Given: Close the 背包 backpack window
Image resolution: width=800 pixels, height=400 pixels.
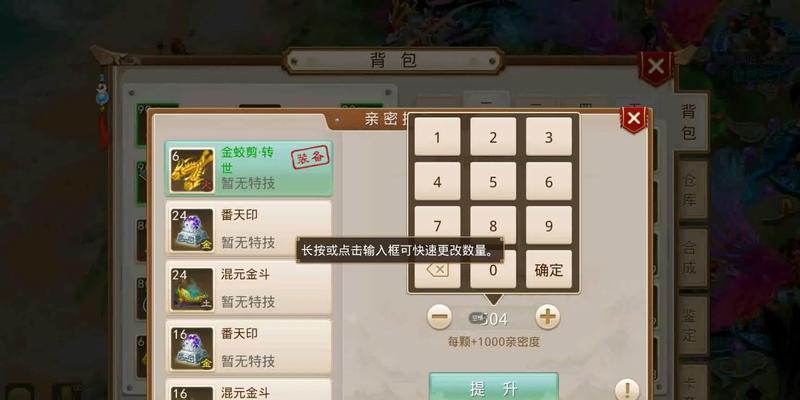Looking at the screenshot, I should [656, 67].
